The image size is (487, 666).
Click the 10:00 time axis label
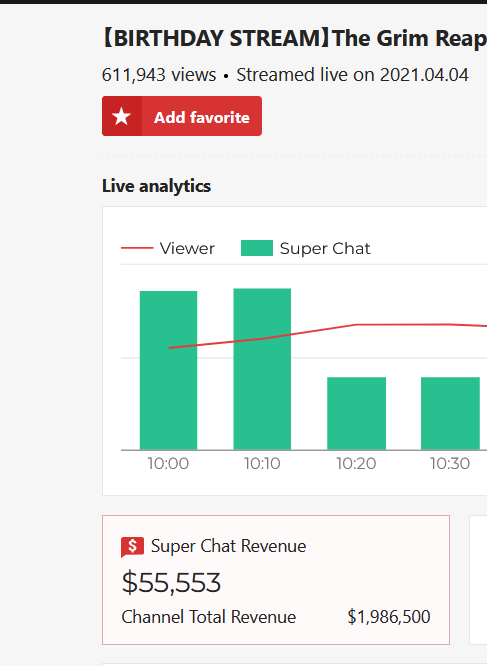[168, 463]
